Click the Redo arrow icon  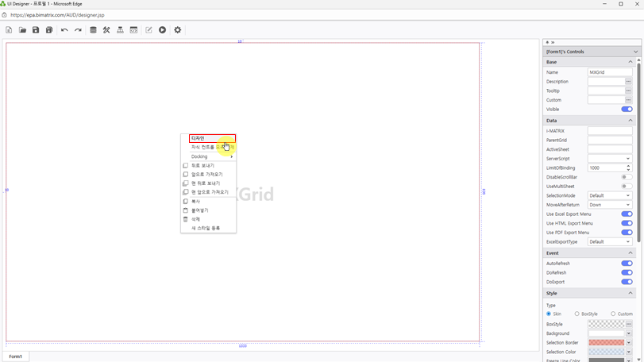pos(78,30)
